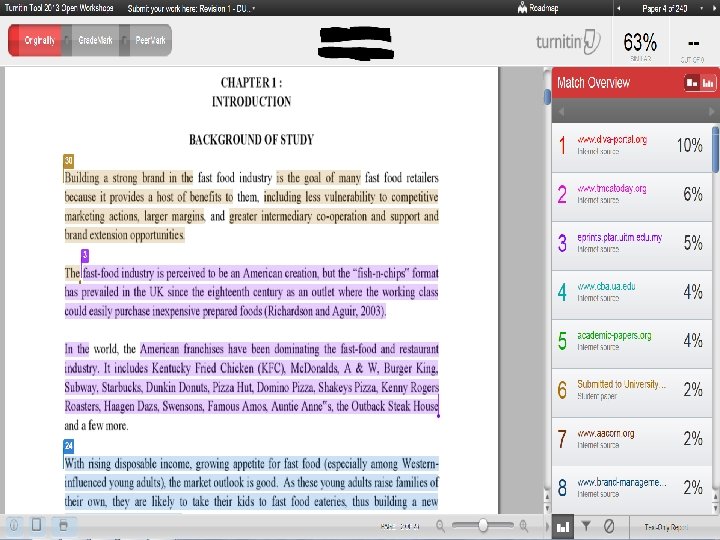Click the document vertical scrollbar thumb
Viewport: 720px width, 540px height.
pyautogui.click(x=547, y=97)
